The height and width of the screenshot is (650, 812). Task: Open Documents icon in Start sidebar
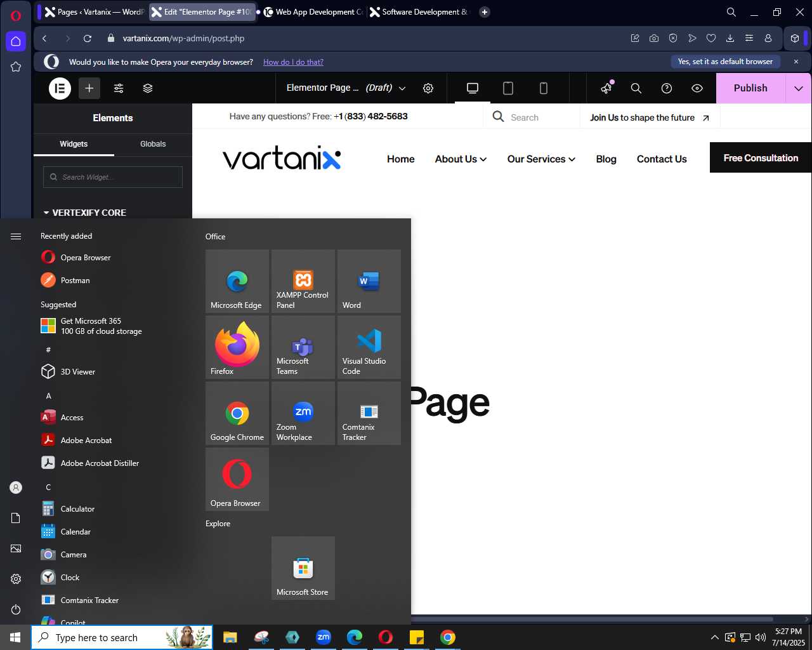tap(16, 518)
